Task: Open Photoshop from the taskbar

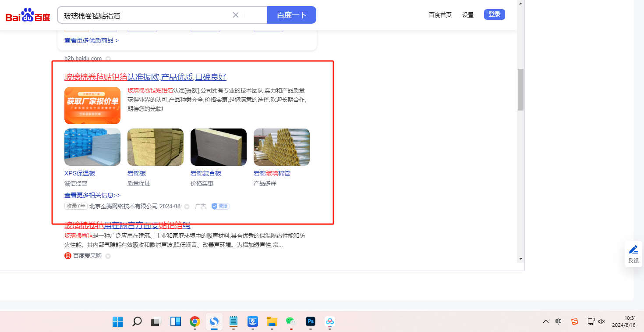Action: tap(311, 321)
